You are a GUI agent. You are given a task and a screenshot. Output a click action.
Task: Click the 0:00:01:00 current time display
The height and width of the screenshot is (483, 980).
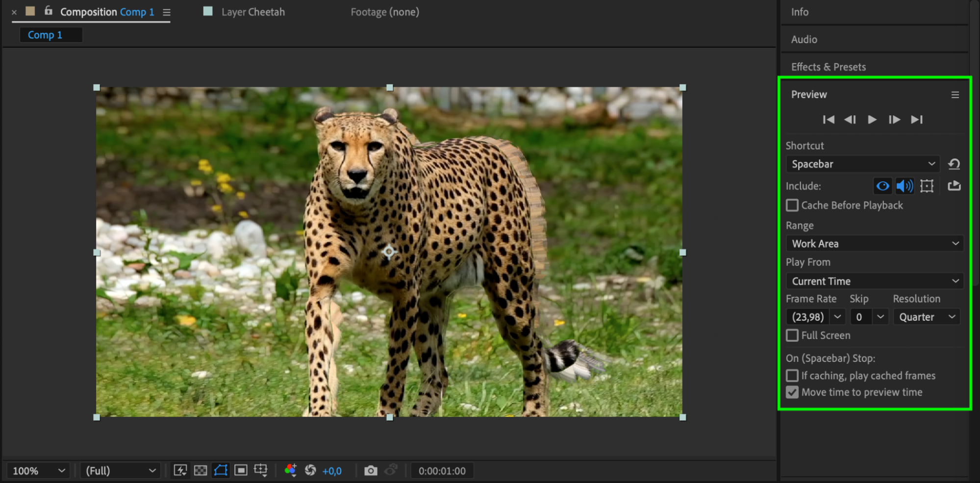(x=442, y=471)
